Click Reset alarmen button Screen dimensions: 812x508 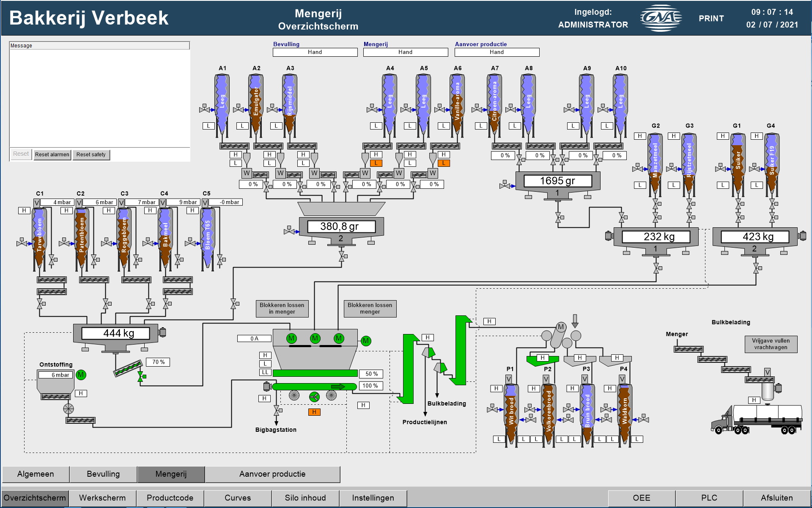52,155
